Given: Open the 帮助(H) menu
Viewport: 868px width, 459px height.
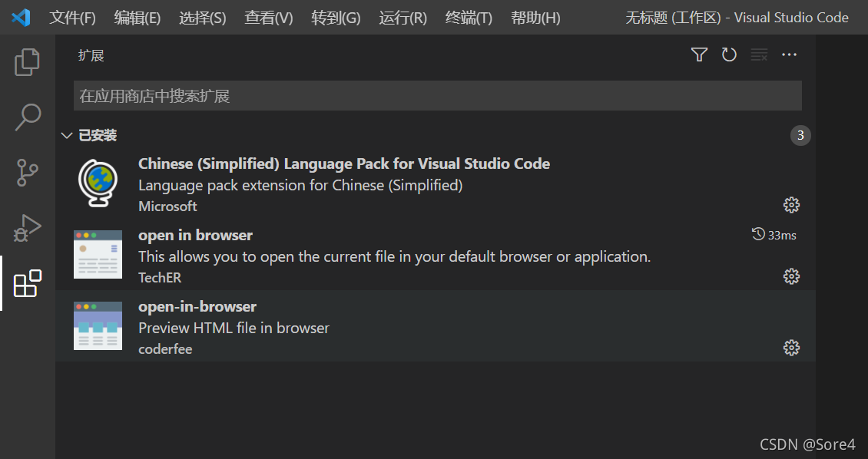Looking at the screenshot, I should coord(535,18).
